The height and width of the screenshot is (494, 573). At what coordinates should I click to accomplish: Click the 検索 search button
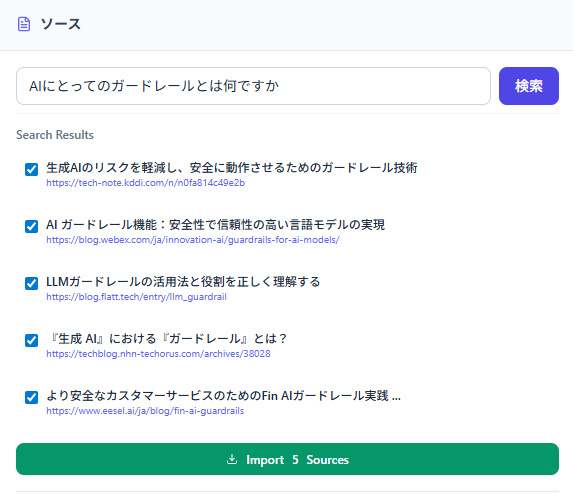(528, 86)
